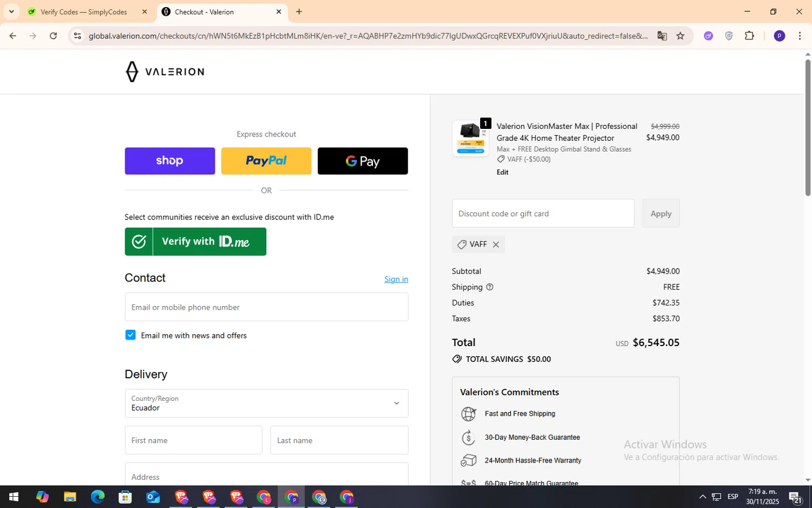Viewport: 812px width, 508px height.
Task: Click the page vertical scrollbar
Action: coord(808,128)
